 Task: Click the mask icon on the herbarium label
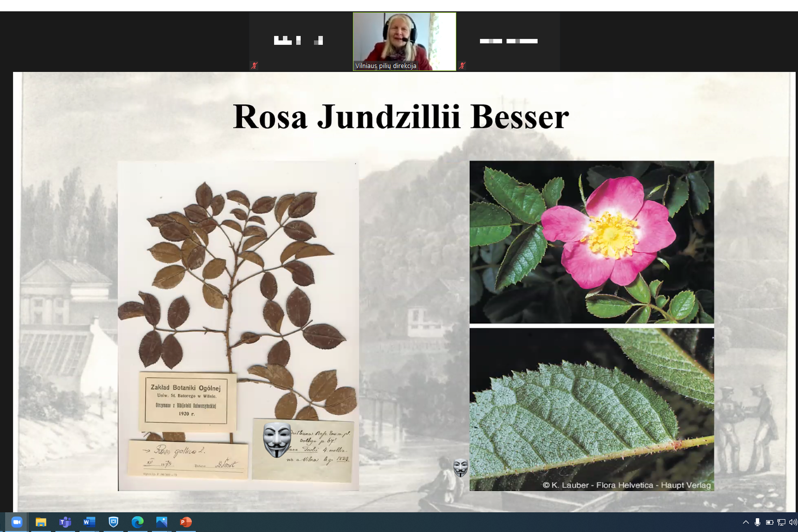277,440
